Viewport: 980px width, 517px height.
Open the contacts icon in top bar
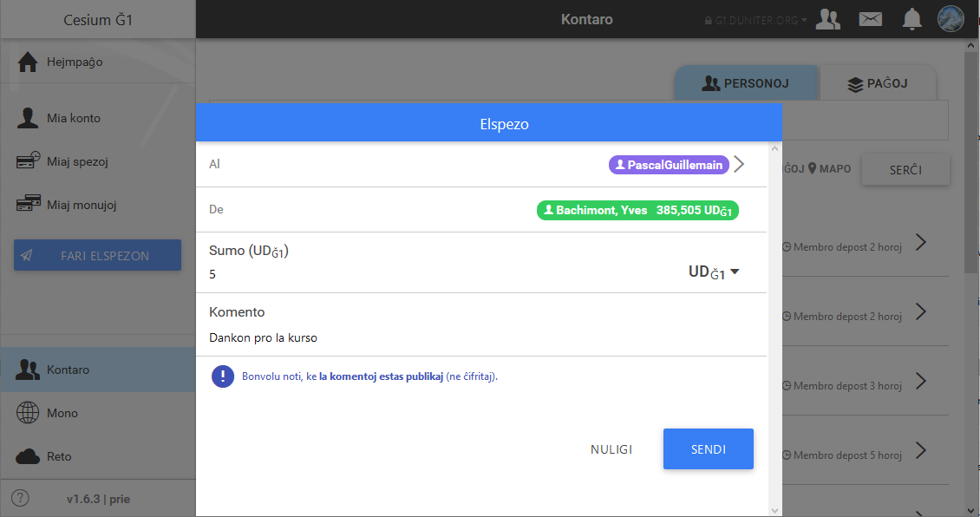pos(828,19)
